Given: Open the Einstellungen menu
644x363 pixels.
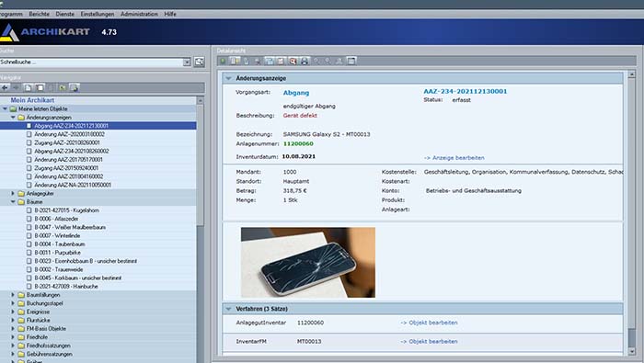Looking at the screenshot, I should [x=98, y=14].
